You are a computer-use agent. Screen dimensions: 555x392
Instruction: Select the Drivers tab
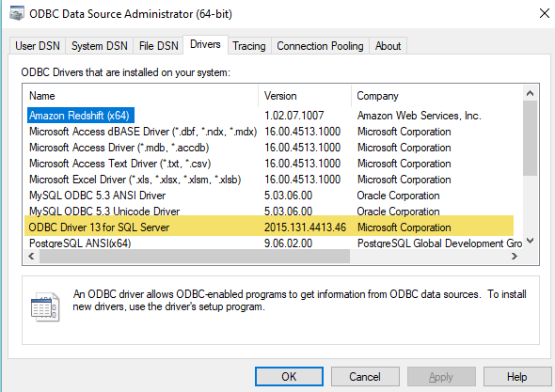pyautogui.click(x=205, y=44)
